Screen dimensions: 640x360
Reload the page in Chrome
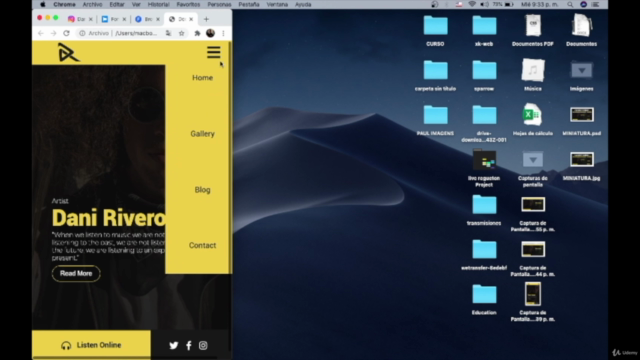coord(67,33)
